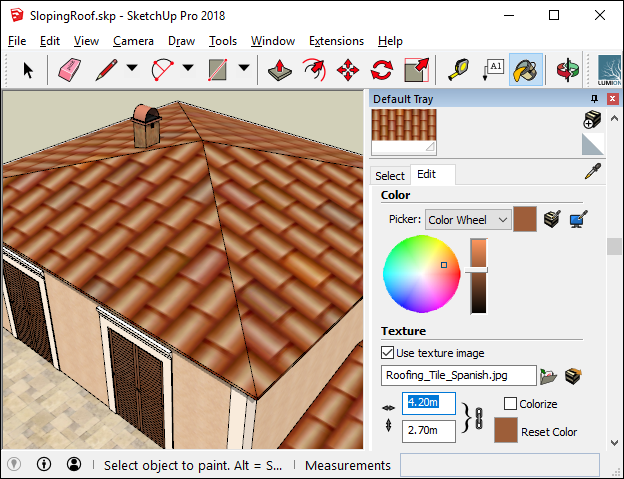The height and width of the screenshot is (479, 624).
Task: Open the Color Wheel picker dropdown
Action: pos(467,219)
